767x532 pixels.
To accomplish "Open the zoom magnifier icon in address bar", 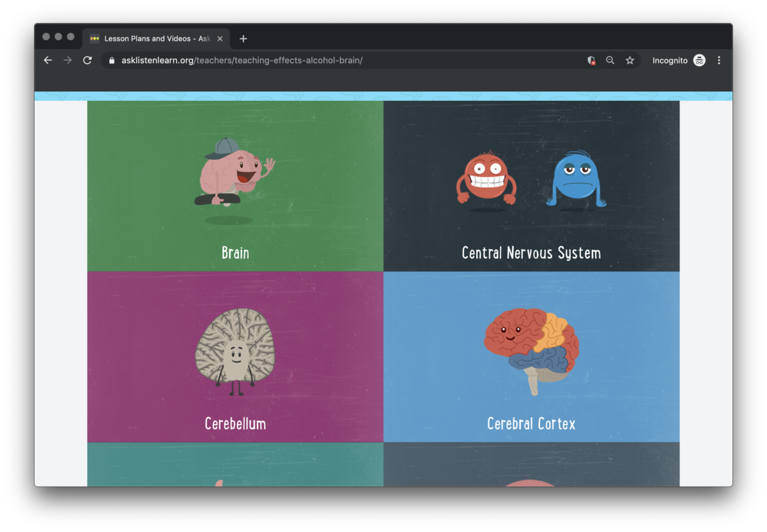I will click(610, 60).
